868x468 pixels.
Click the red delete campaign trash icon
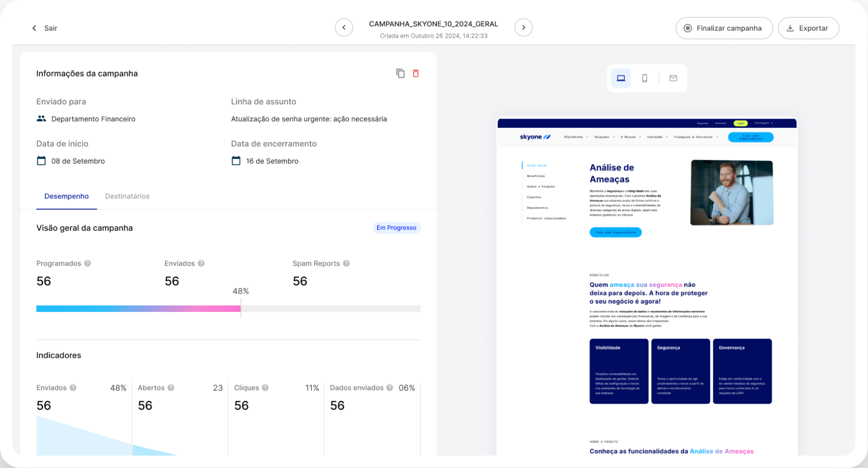416,73
